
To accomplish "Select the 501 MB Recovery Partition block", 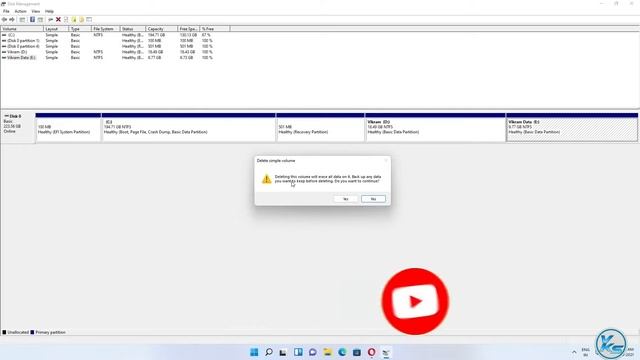I will tap(320, 127).
